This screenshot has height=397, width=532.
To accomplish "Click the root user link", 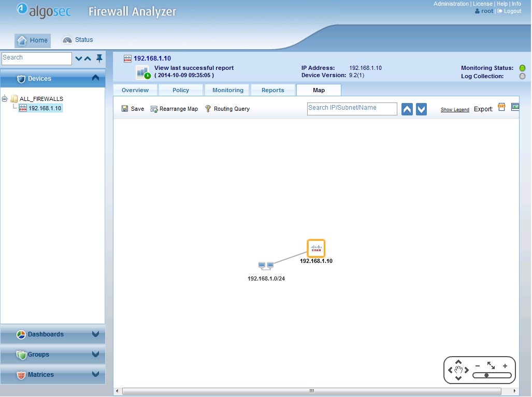I will [x=484, y=11].
